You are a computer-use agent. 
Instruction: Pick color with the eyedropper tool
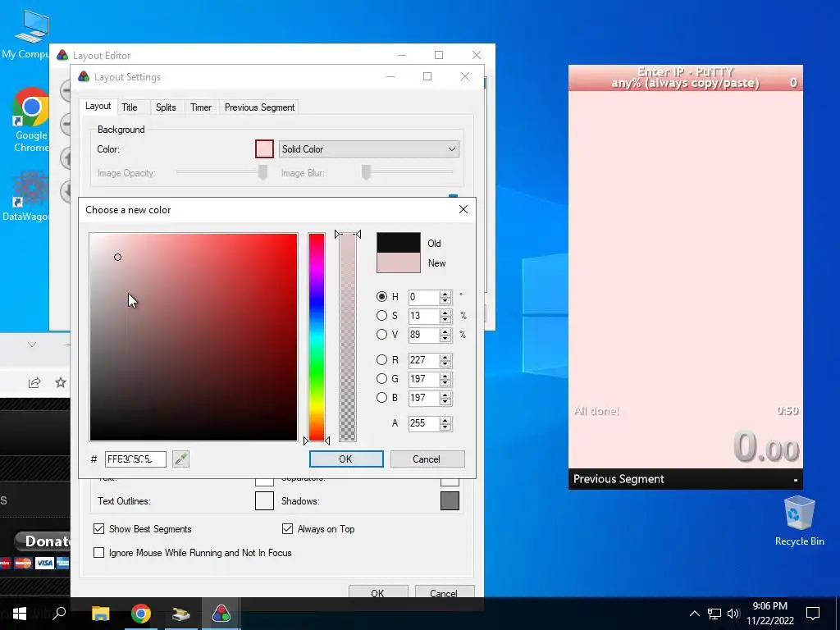181,459
